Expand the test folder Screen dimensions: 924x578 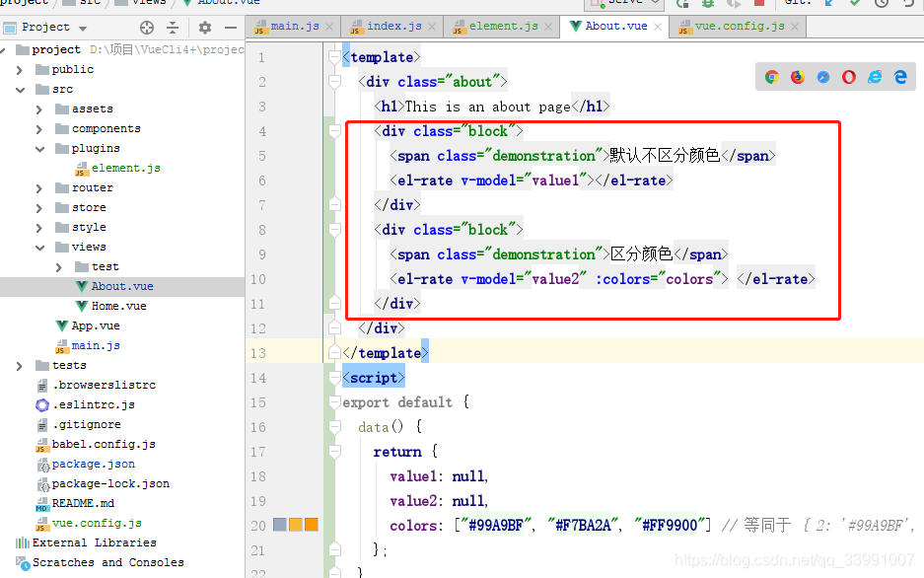tap(58, 267)
